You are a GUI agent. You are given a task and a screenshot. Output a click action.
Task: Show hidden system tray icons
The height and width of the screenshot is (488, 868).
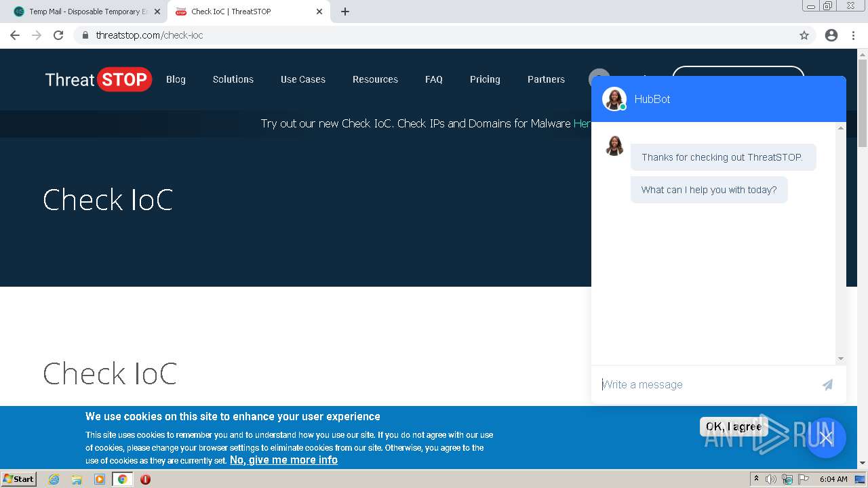pos(756,479)
